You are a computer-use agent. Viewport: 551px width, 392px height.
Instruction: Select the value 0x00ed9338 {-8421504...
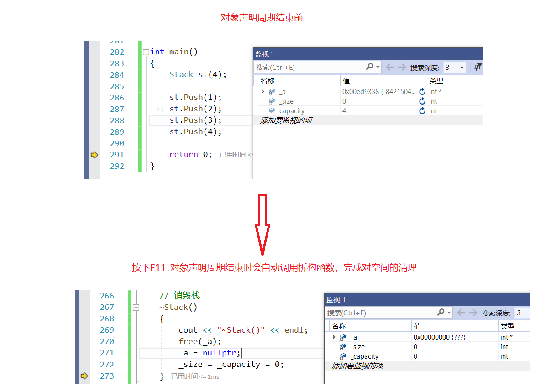379,92
